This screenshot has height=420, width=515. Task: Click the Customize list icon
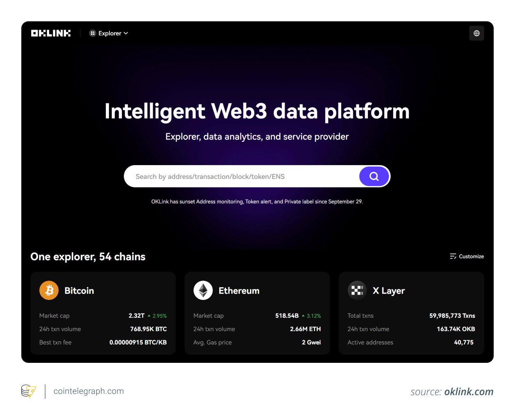tap(453, 256)
